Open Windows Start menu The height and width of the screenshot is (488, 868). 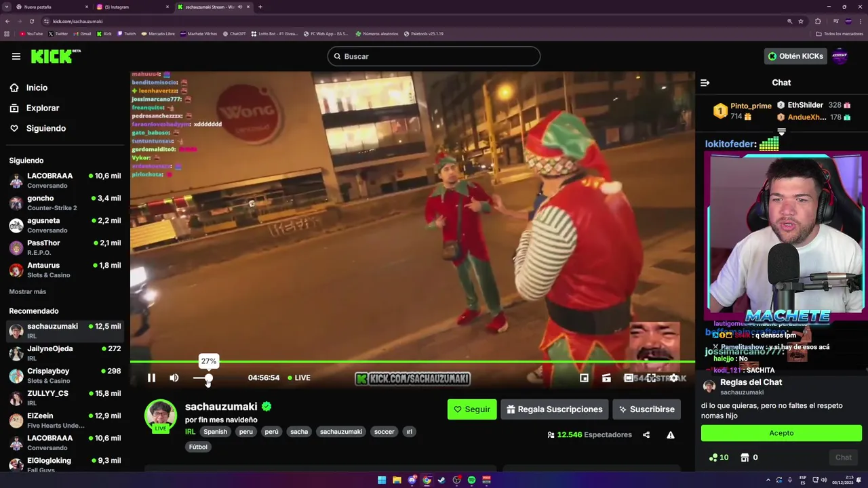click(x=382, y=480)
